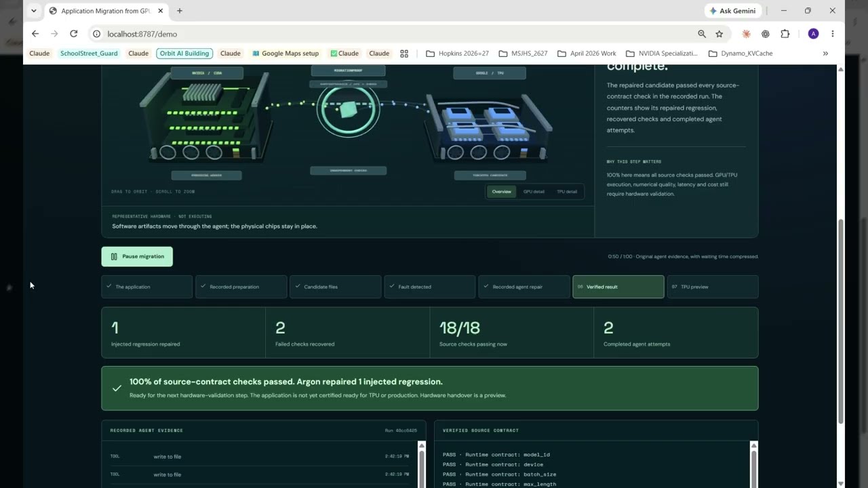
Task: Open the purple profile avatar A
Action: click(813, 34)
